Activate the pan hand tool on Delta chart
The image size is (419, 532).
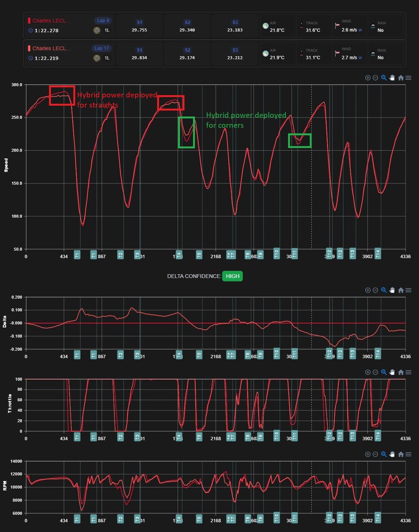(x=392, y=290)
